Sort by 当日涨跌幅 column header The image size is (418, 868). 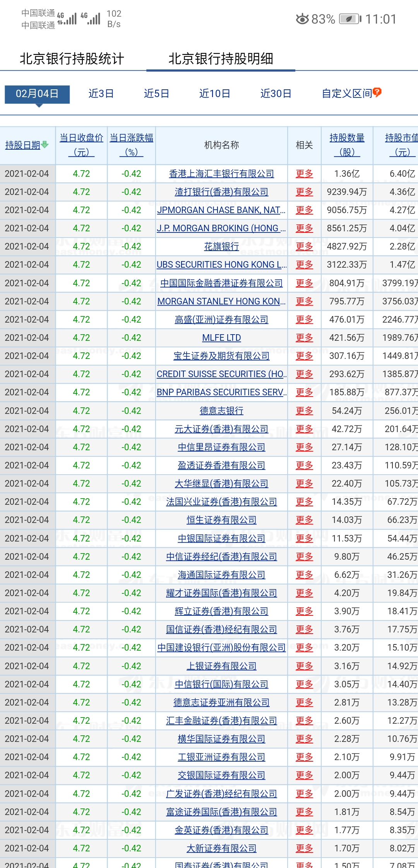tap(132, 145)
